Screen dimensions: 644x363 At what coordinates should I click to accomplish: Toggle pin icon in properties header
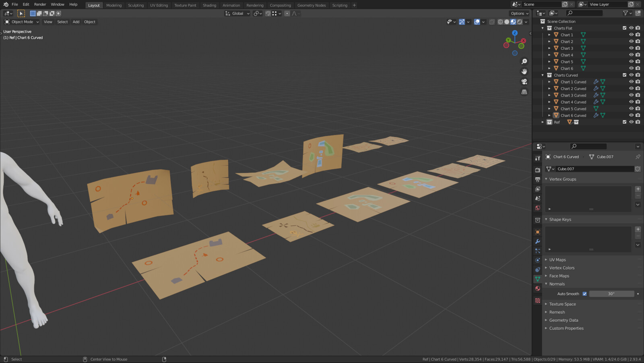coord(638,157)
